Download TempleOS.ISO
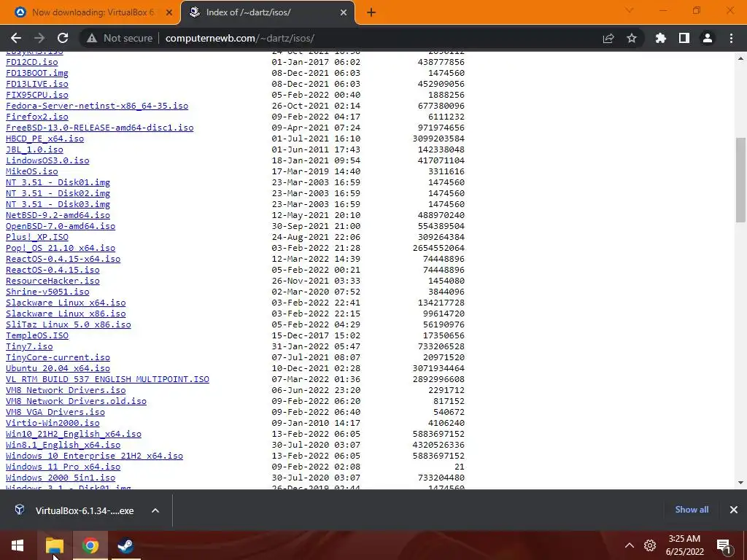This screenshot has width=747, height=560. pyautogui.click(x=37, y=335)
